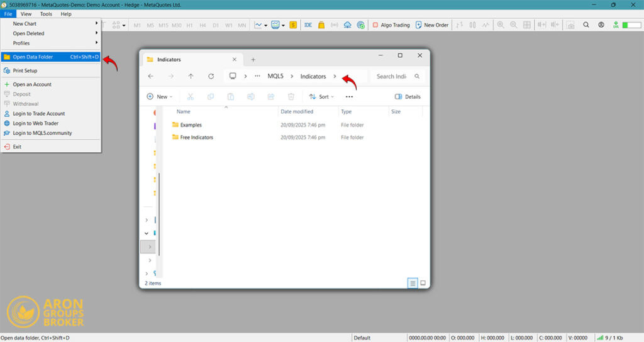Toggle the Details pane in Explorer
Image resolution: width=644 pixels, height=342 pixels.
click(x=408, y=97)
